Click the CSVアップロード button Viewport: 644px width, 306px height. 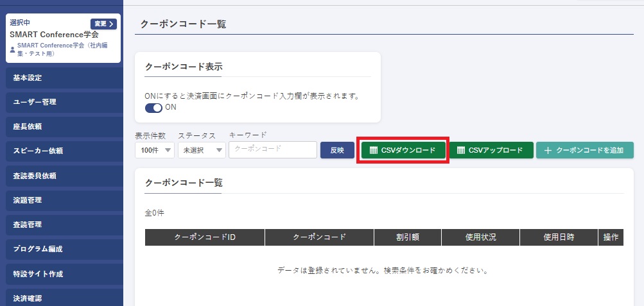click(x=491, y=150)
